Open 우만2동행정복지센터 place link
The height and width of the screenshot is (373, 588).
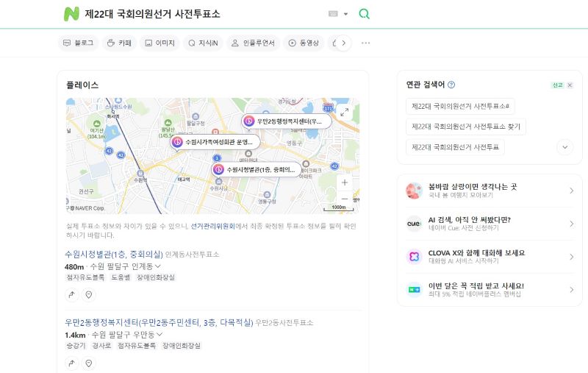(x=159, y=323)
